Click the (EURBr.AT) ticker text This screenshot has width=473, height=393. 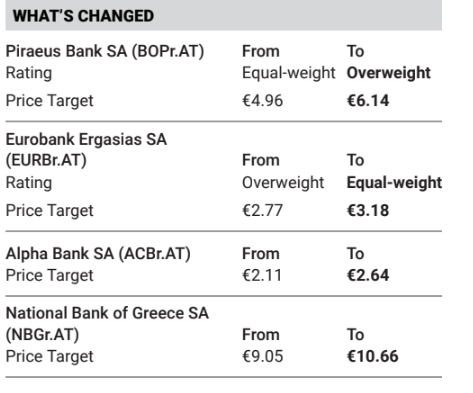click(46, 161)
